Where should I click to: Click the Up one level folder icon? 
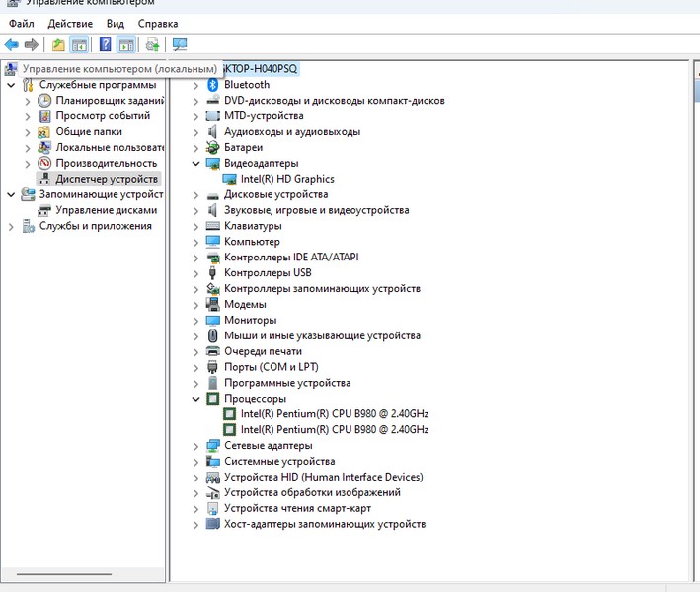coord(58,44)
